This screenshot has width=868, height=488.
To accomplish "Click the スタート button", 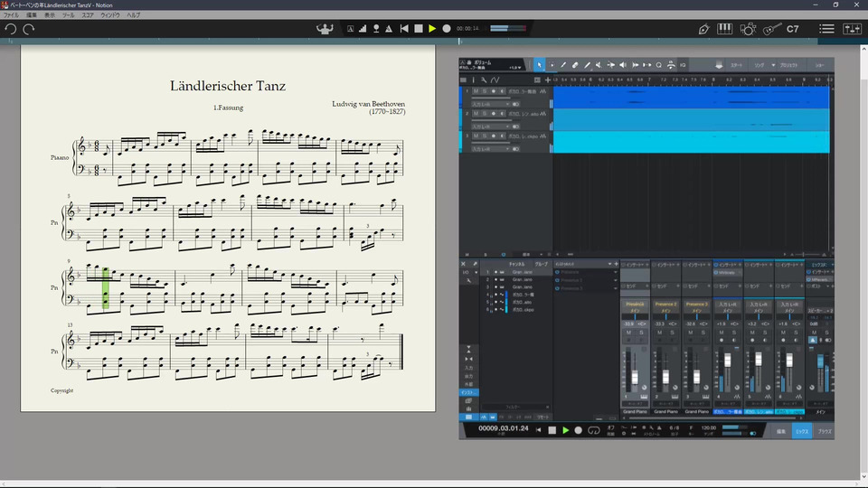I will tap(736, 65).
